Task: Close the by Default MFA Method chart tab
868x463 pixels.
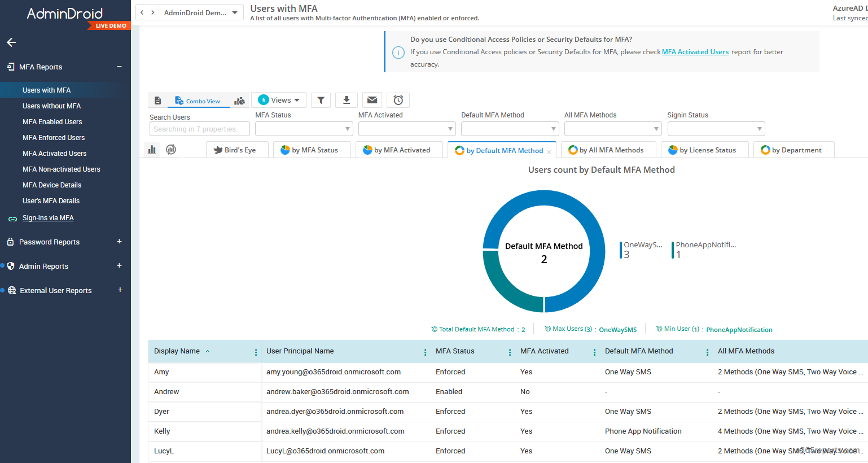Action: coord(549,151)
